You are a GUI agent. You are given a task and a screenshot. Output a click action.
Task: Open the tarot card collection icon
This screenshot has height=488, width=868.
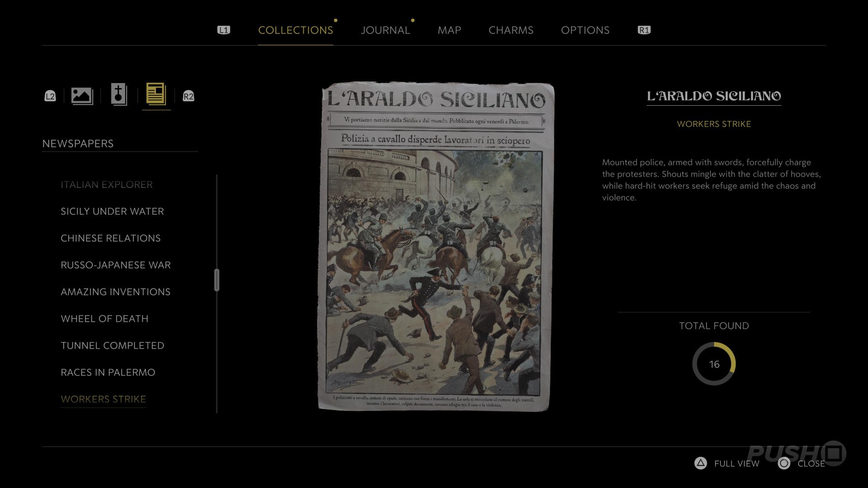click(119, 95)
